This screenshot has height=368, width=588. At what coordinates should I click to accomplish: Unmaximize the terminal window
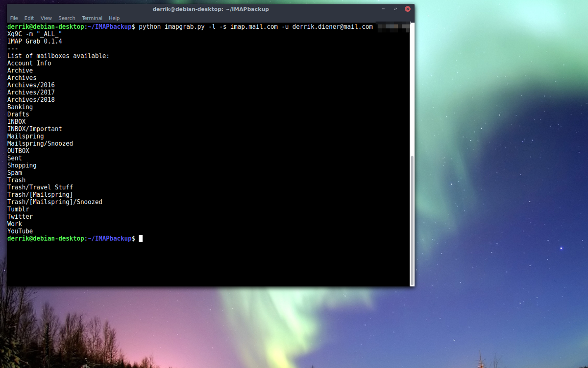tap(395, 8)
